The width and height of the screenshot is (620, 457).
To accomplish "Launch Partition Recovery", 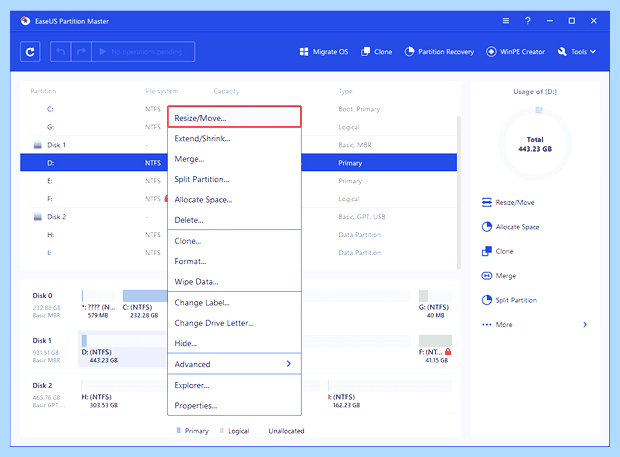I will click(x=439, y=52).
